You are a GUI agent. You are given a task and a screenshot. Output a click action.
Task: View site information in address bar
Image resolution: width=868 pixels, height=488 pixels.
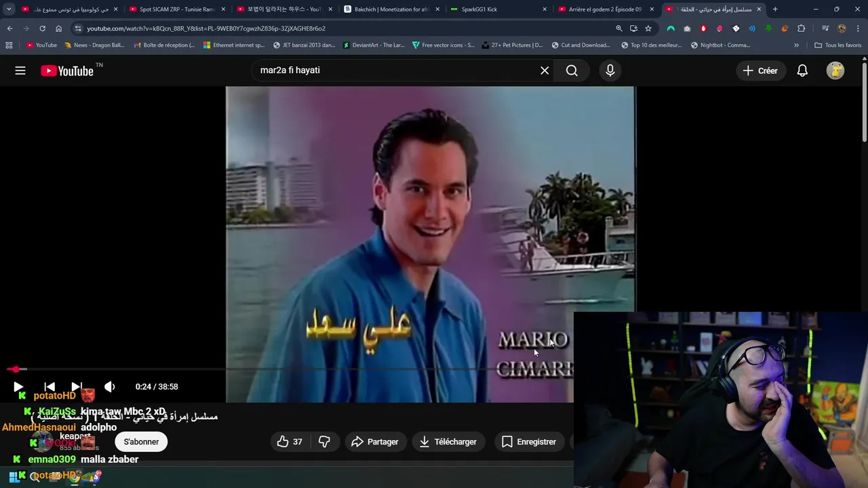point(78,28)
